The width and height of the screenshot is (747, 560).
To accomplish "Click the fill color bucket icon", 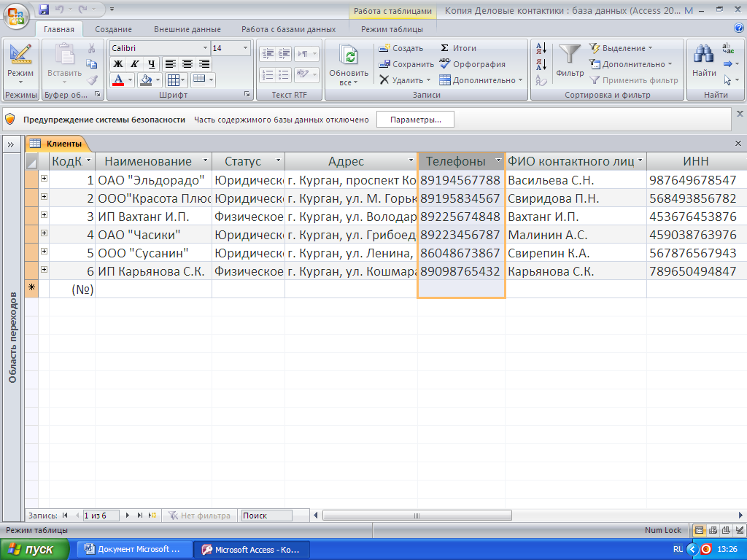I will (146, 80).
